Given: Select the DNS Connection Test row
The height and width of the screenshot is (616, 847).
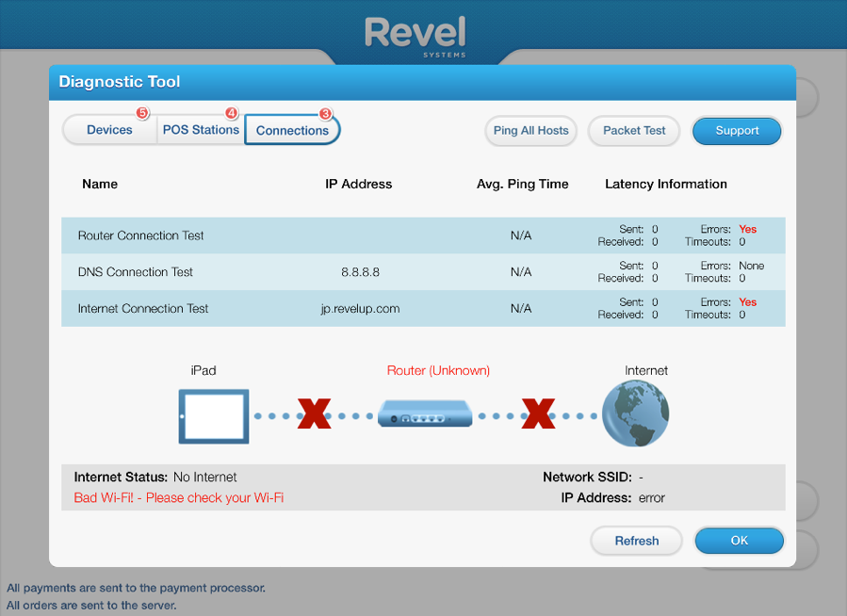Looking at the screenshot, I should [423, 272].
